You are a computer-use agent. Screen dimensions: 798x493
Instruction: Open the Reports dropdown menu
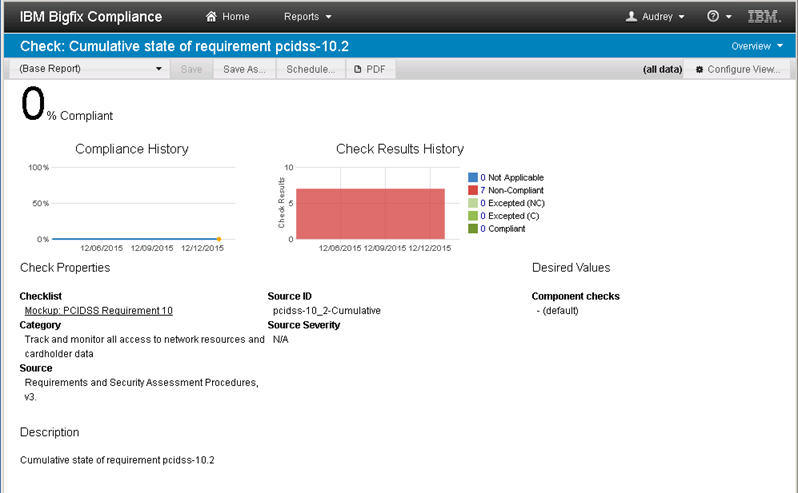pos(307,17)
